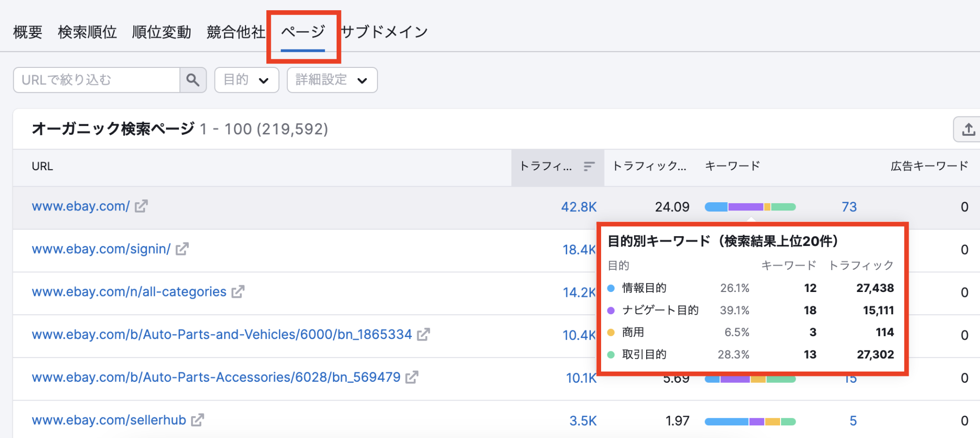Click the ナビゲート目的 row in tooltip
Viewport: 980px width, 438px height.
click(751, 310)
